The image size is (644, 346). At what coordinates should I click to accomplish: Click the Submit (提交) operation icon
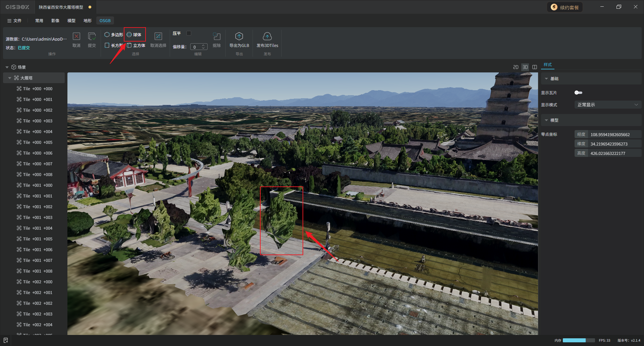click(92, 37)
